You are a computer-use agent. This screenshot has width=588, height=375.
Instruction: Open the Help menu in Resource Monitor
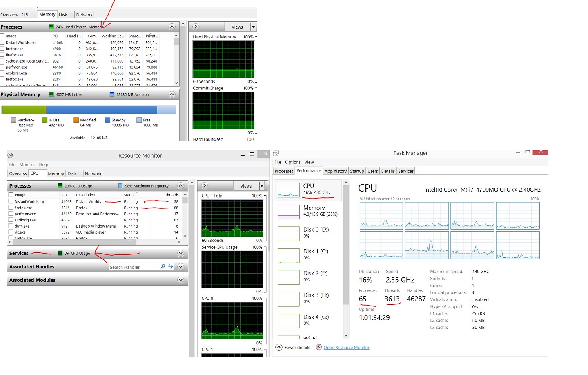44,165
